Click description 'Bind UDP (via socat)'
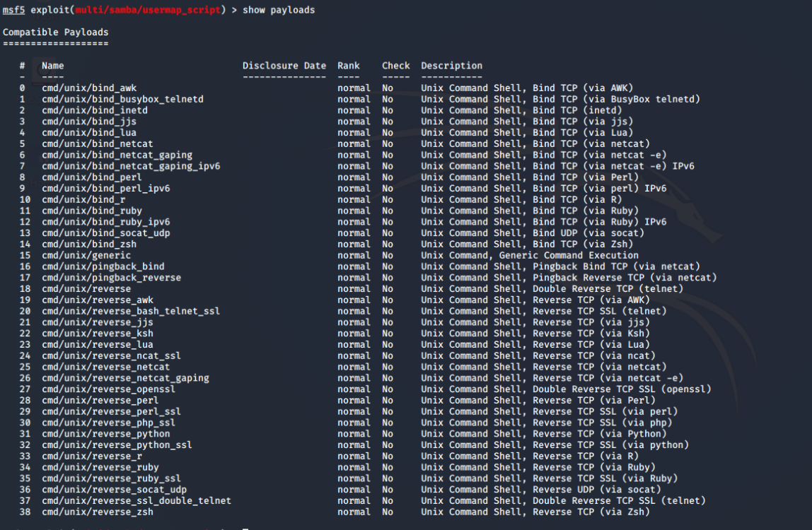Image resolution: width=812 pixels, height=530 pixels. point(588,233)
